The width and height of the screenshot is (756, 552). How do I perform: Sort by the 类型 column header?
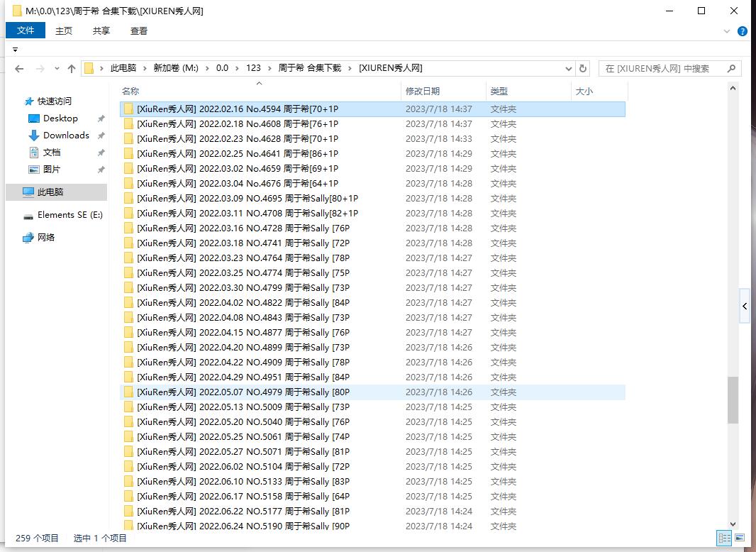(528, 92)
